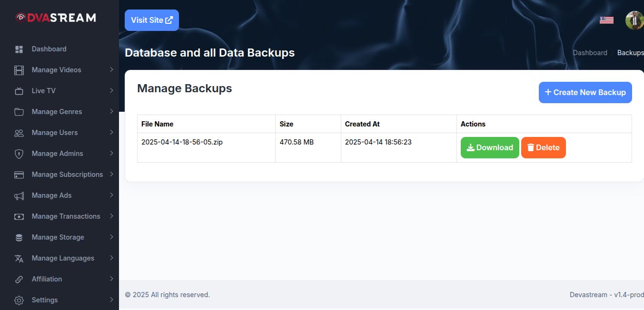Click the Manage Languages translate icon
The width and height of the screenshot is (644, 310).
tap(19, 258)
